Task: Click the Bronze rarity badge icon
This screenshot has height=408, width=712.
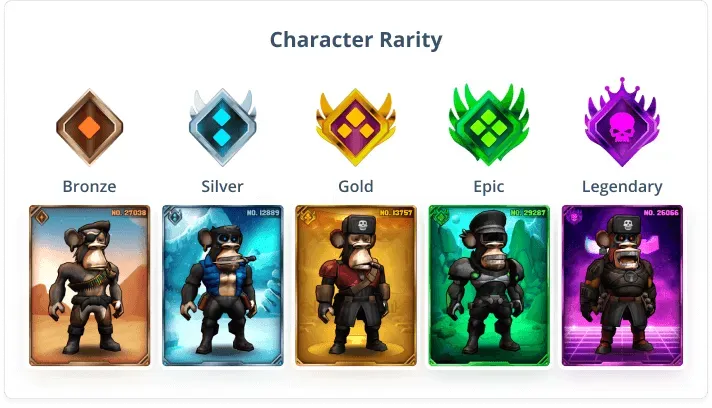Action: tap(89, 127)
